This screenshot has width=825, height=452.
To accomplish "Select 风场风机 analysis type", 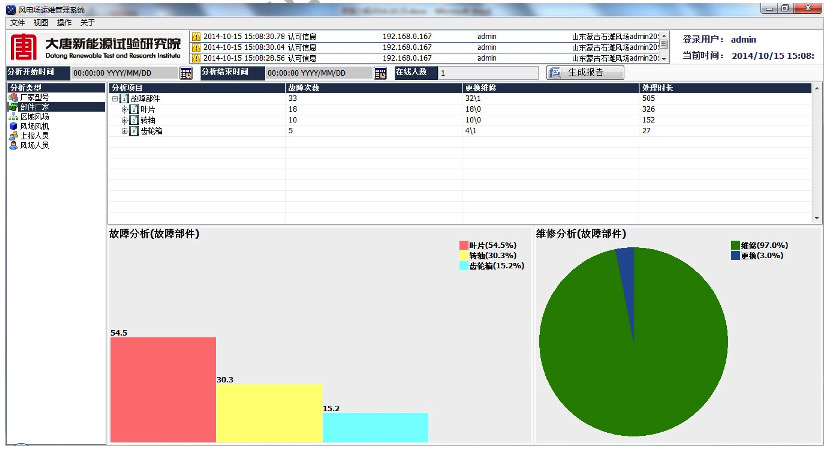I will tap(34, 126).
